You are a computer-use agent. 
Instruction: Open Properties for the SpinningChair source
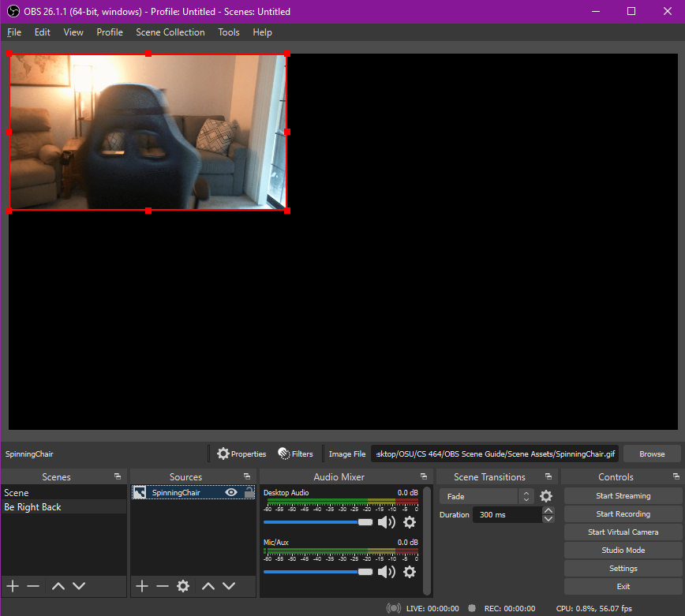241,454
